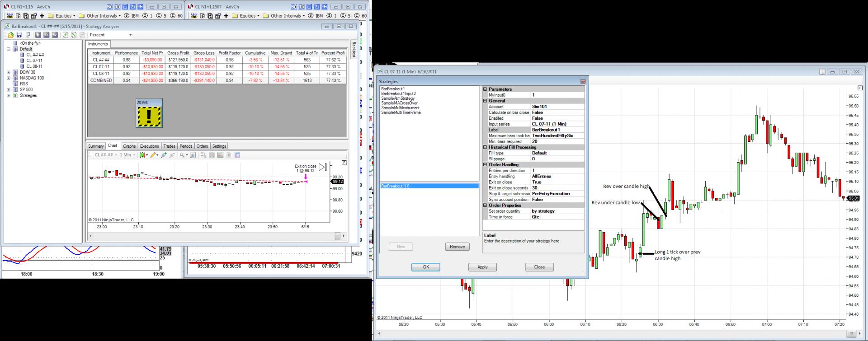
Task: Click the 'O' optimize button in Strategy Analyzer toolbar
Action: 46,35
